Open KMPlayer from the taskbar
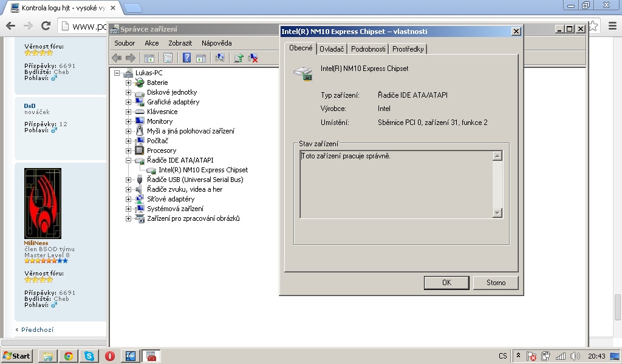Image resolution: width=622 pixels, height=364 pixels. 131,356
